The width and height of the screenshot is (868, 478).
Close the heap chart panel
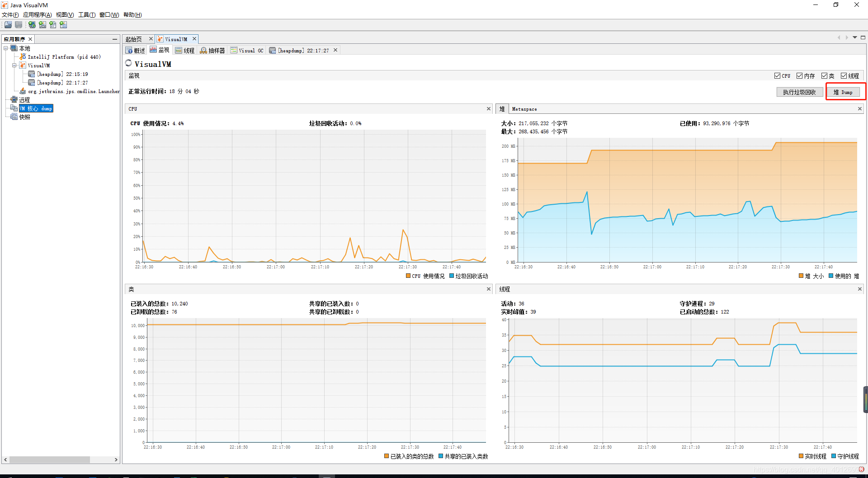pyautogui.click(x=860, y=109)
